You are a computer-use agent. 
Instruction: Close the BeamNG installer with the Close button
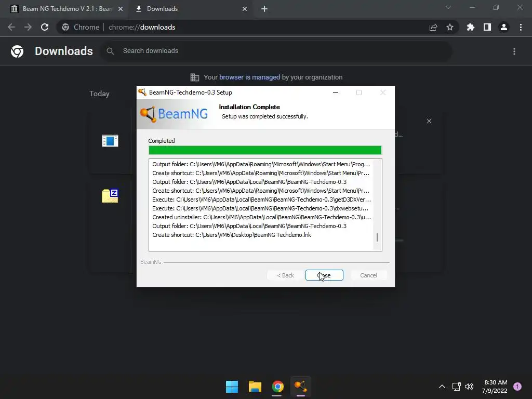click(x=324, y=275)
